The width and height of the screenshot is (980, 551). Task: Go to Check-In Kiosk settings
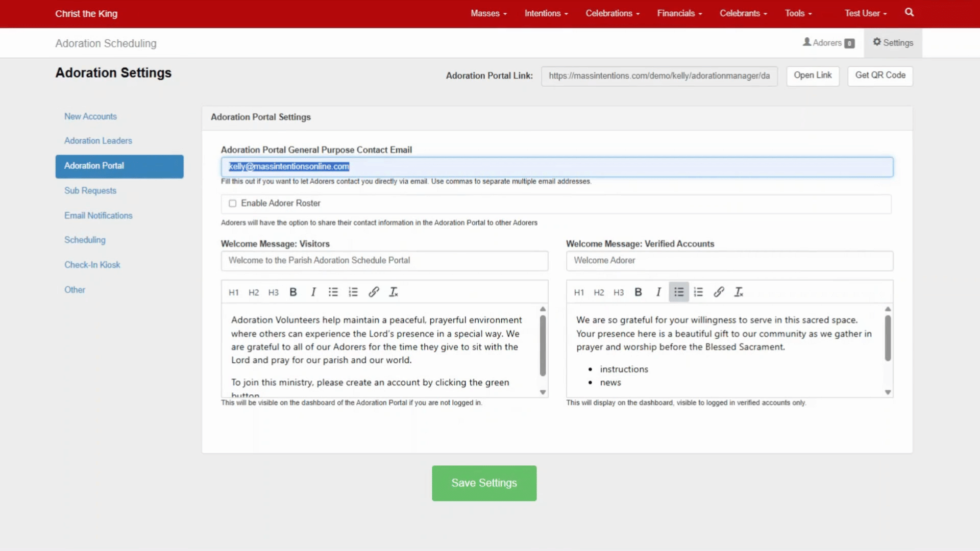click(x=92, y=265)
